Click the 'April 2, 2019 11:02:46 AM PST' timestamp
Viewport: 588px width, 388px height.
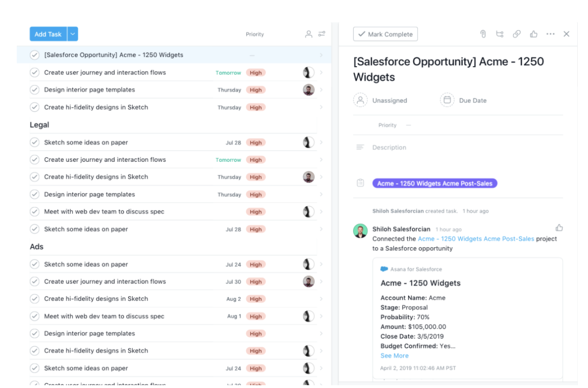click(x=418, y=368)
